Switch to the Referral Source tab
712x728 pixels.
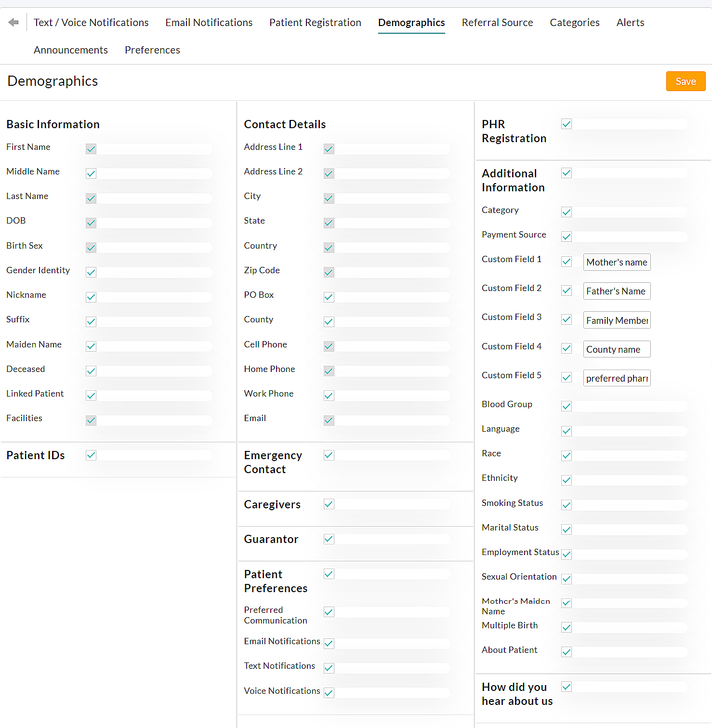click(497, 23)
